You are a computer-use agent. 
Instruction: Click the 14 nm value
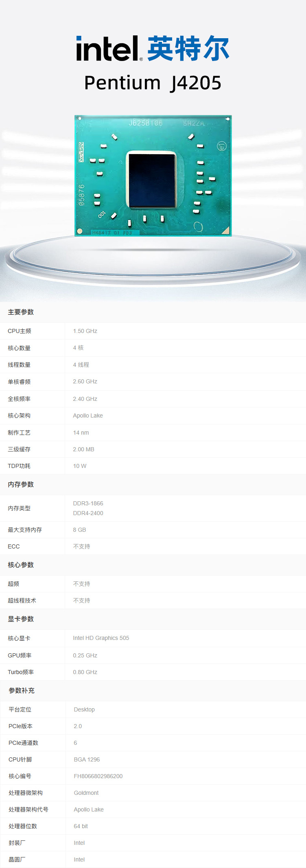tap(81, 433)
